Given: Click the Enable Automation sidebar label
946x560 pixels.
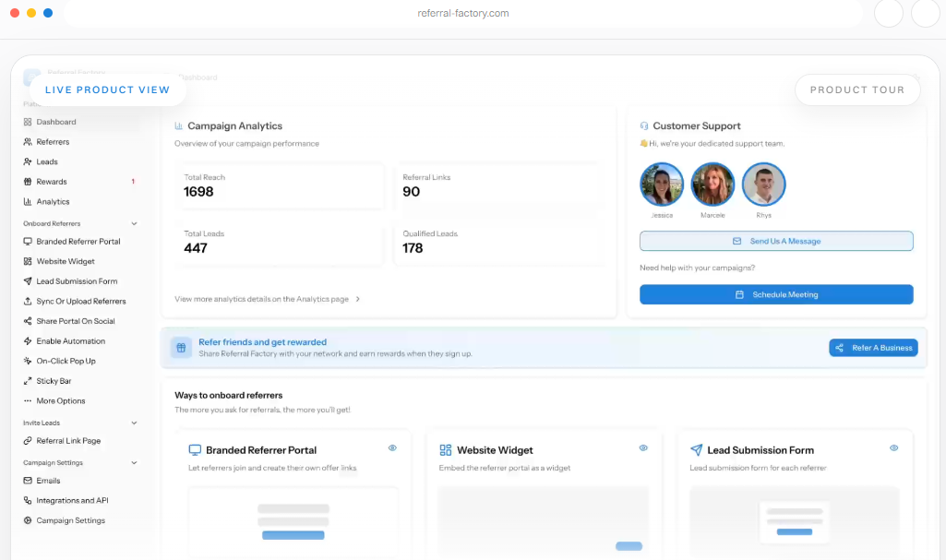Looking at the screenshot, I should pos(70,341).
